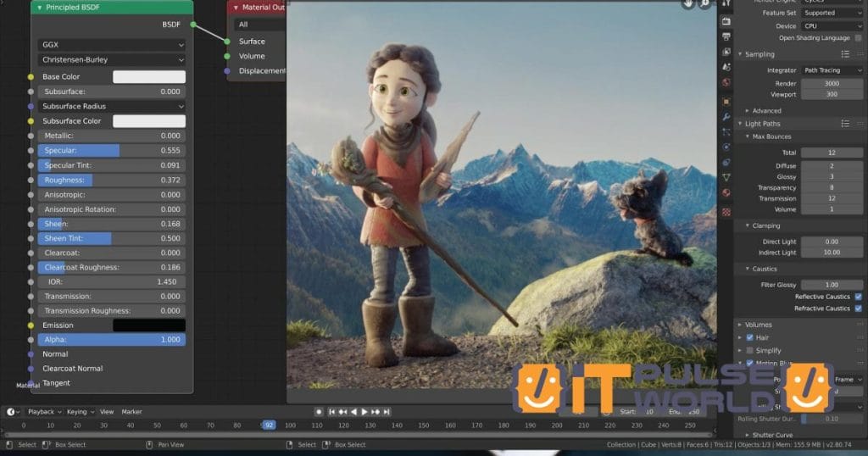Enable the Simplify checkbox

[x=749, y=350]
